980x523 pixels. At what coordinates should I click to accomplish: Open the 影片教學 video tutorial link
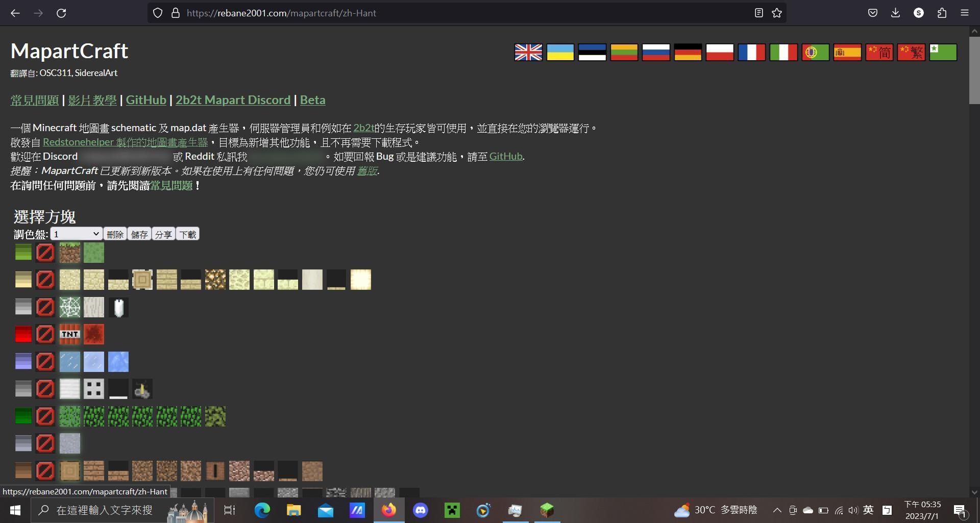point(92,100)
